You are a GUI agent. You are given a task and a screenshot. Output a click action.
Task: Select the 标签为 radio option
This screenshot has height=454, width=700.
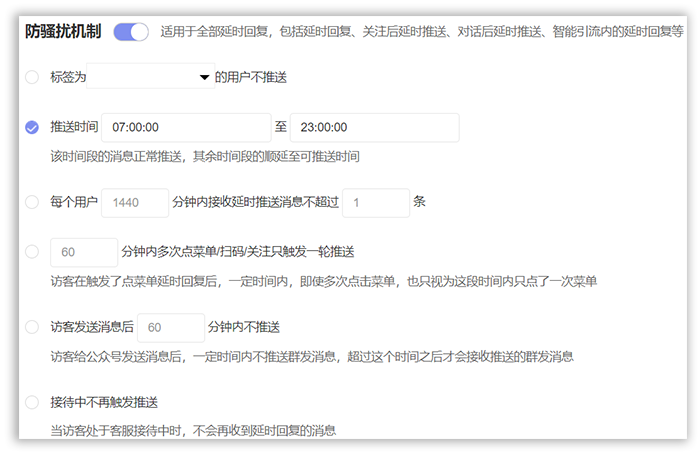point(32,77)
